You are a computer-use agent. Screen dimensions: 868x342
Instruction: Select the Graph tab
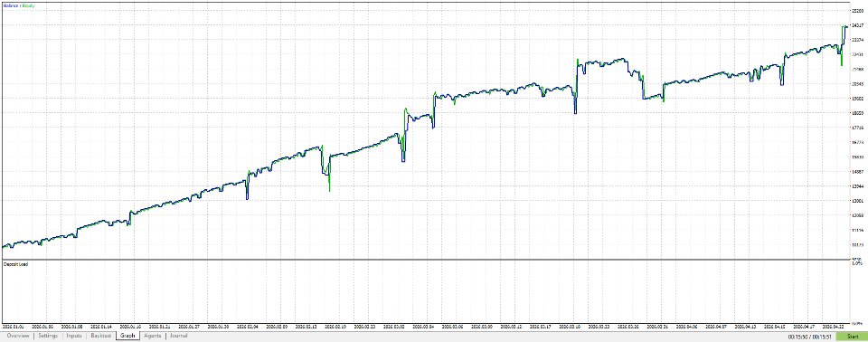point(127,336)
